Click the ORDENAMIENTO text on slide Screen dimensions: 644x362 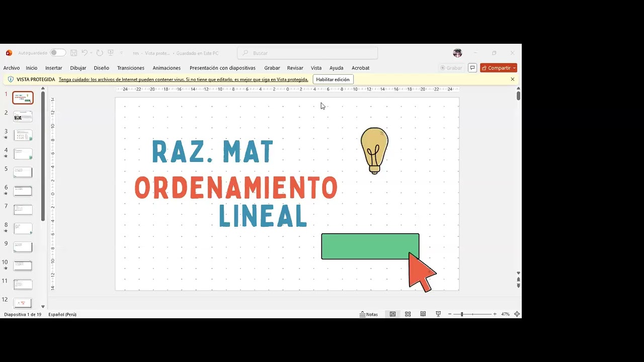click(236, 188)
